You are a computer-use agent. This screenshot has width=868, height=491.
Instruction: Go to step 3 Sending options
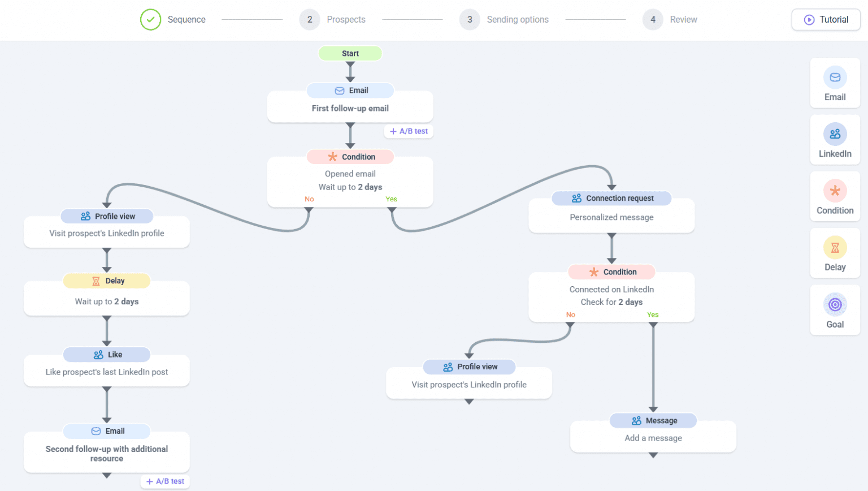[504, 19]
